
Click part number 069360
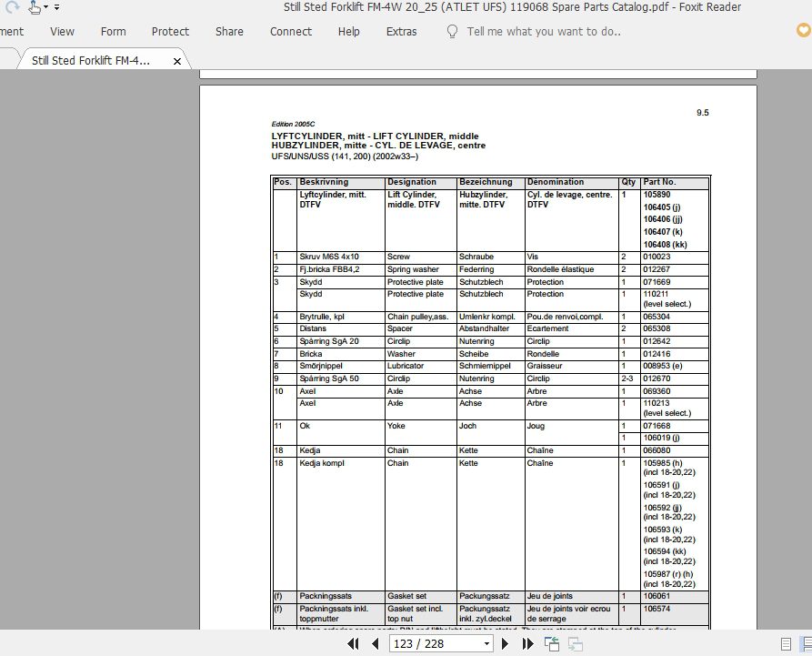657,391
